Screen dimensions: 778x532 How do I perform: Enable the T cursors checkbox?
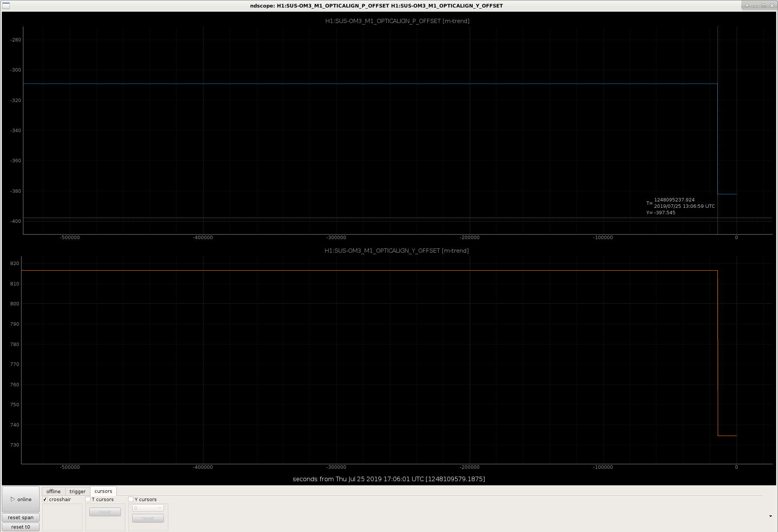pyautogui.click(x=88, y=499)
